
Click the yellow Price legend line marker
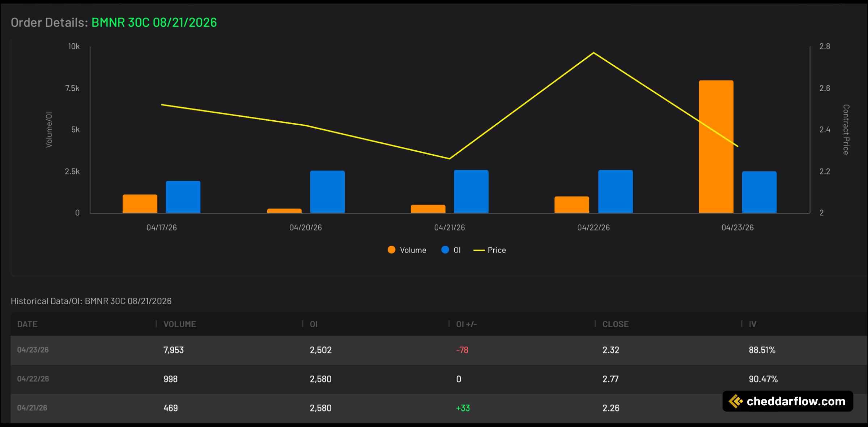click(479, 250)
